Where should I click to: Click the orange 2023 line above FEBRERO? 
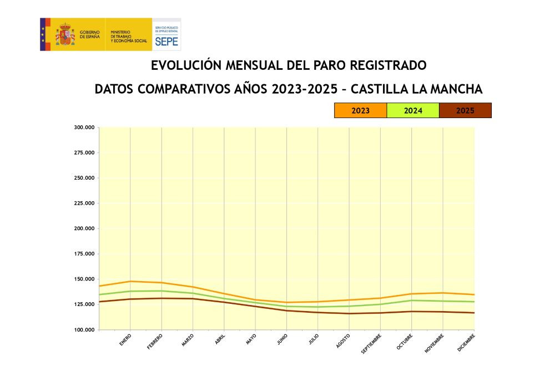point(162,283)
